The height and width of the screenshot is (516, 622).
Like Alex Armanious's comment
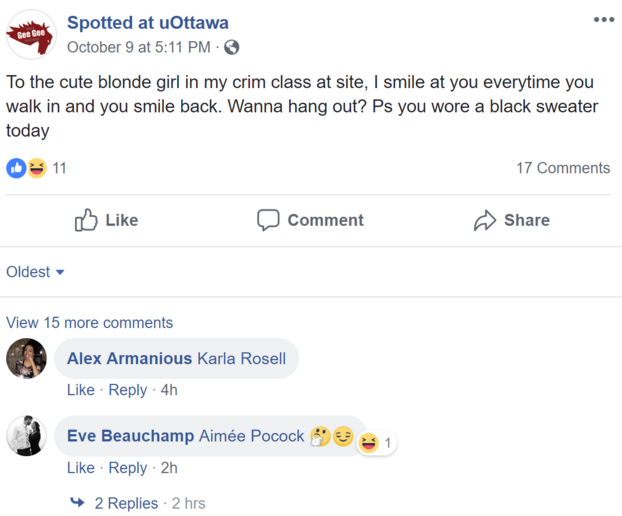point(80,390)
